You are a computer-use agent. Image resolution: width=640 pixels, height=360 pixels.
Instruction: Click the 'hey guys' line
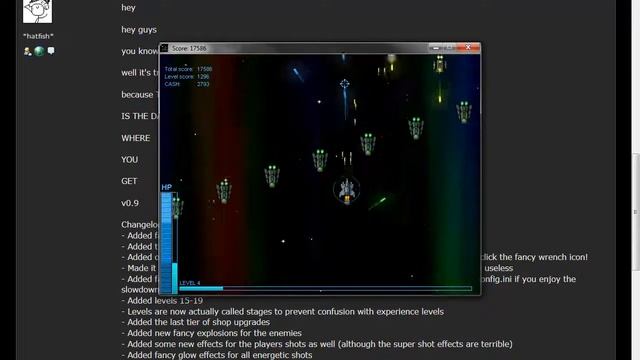click(139, 30)
